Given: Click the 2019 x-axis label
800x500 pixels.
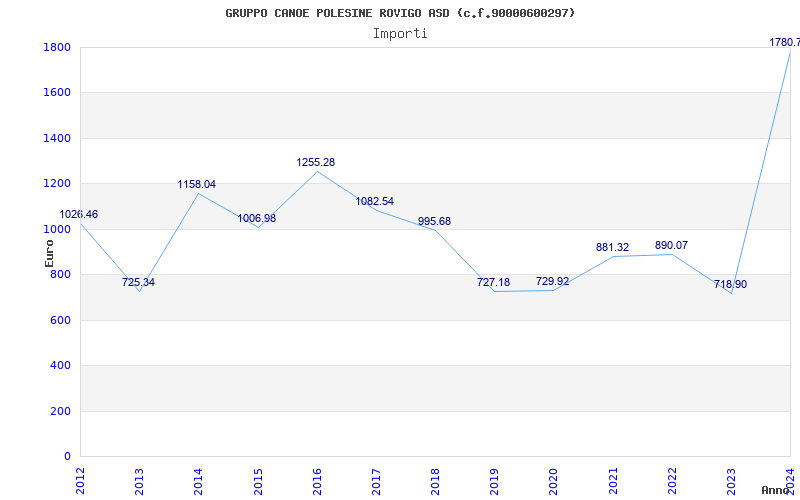Looking at the screenshot, I should point(494,482).
